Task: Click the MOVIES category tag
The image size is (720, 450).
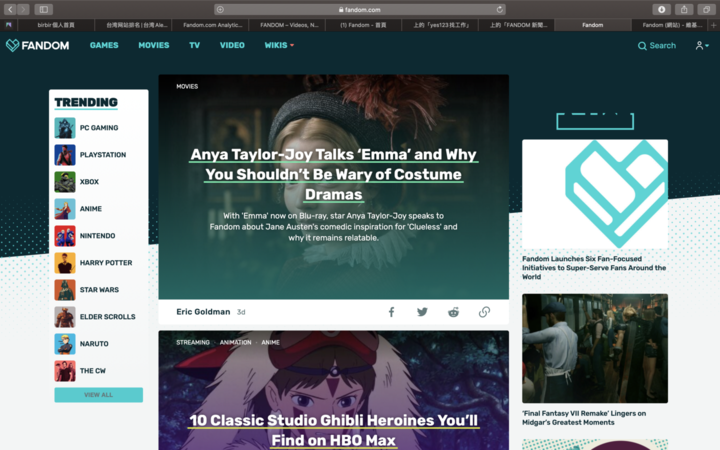Action: click(x=187, y=86)
